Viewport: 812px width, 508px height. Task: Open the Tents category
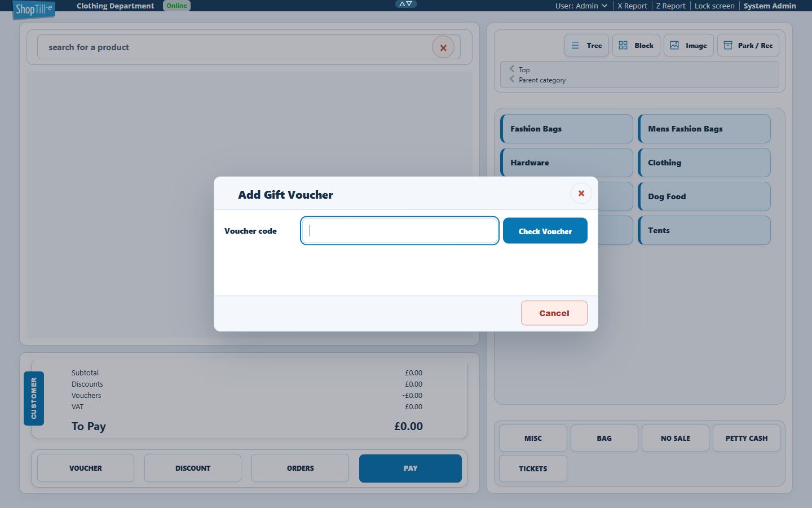pos(704,230)
